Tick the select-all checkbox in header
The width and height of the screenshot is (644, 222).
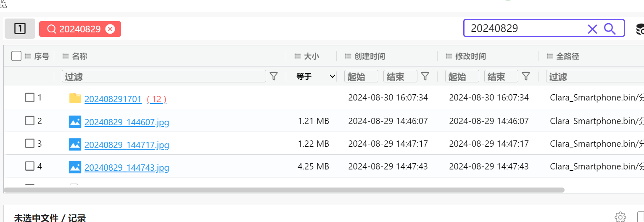(16, 56)
